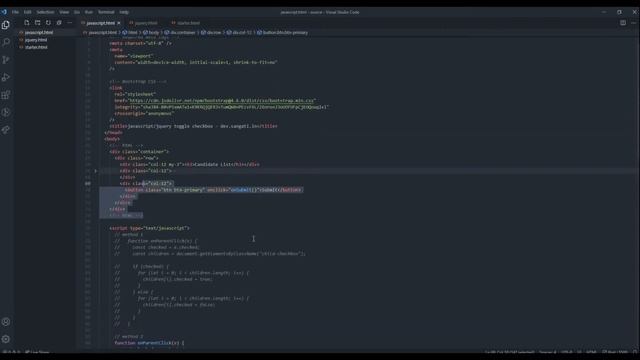640x360 pixels.
Task: Refresh the Explorer file list
Action: [48, 23]
